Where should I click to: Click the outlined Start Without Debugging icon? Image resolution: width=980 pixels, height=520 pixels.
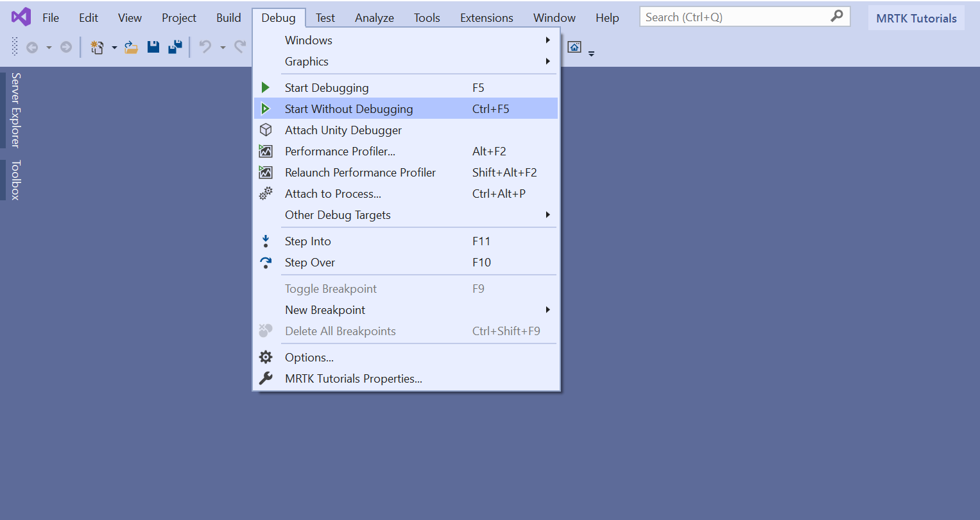(266, 108)
